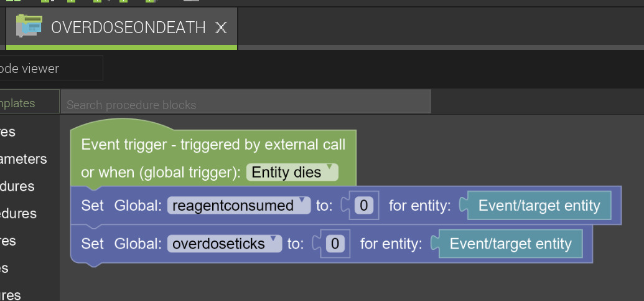Viewport: 644px width, 301px height.
Task: Open the category ending in 'edures'
Action: pyautogui.click(x=19, y=213)
